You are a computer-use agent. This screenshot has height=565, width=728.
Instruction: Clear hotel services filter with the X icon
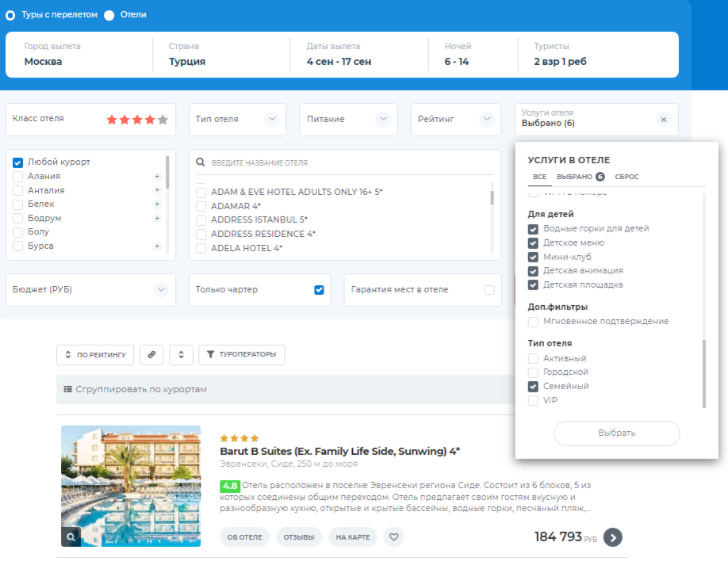coord(664,120)
